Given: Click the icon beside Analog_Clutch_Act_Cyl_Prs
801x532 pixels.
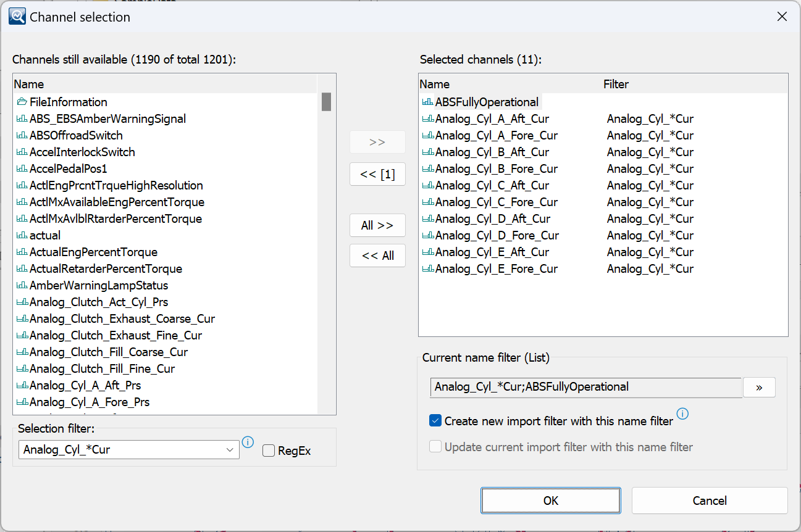Looking at the screenshot, I should (x=22, y=302).
